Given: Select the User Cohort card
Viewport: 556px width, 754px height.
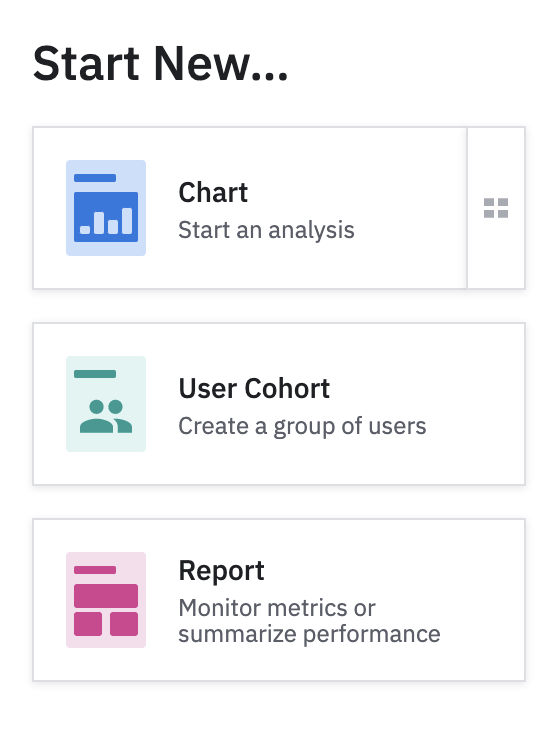Looking at the screenshot, I should (x=279, y=404).
